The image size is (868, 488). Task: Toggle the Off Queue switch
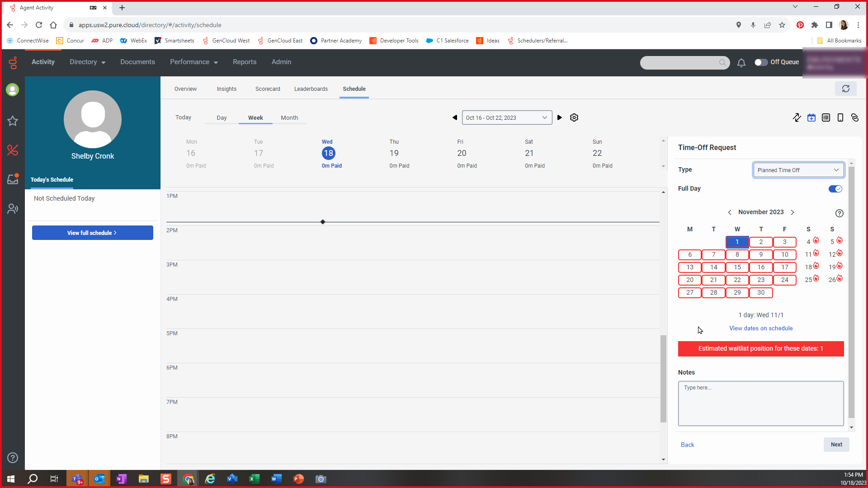coord(761,62)
